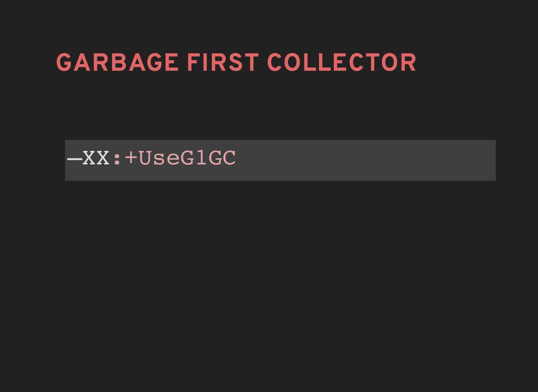Click the dark slide area below the code block

(x=269, y=284)
